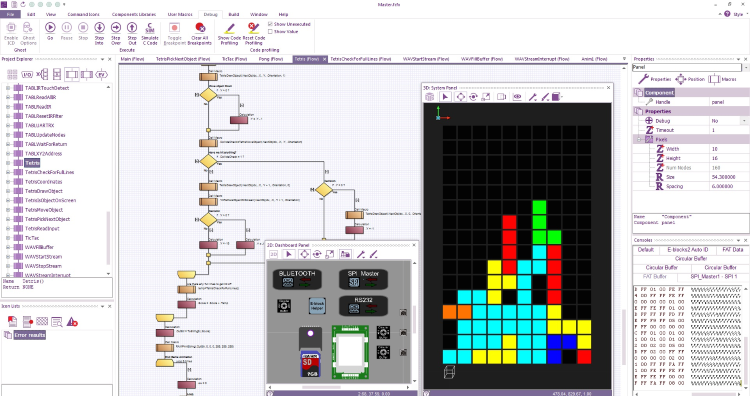This screenshot has height=396, width=750.
Task: Click Clear All Breakpoints
Action: [199, 33]
